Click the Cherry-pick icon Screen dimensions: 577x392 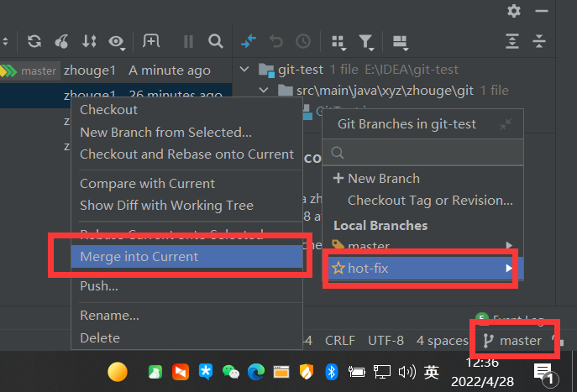62,41
